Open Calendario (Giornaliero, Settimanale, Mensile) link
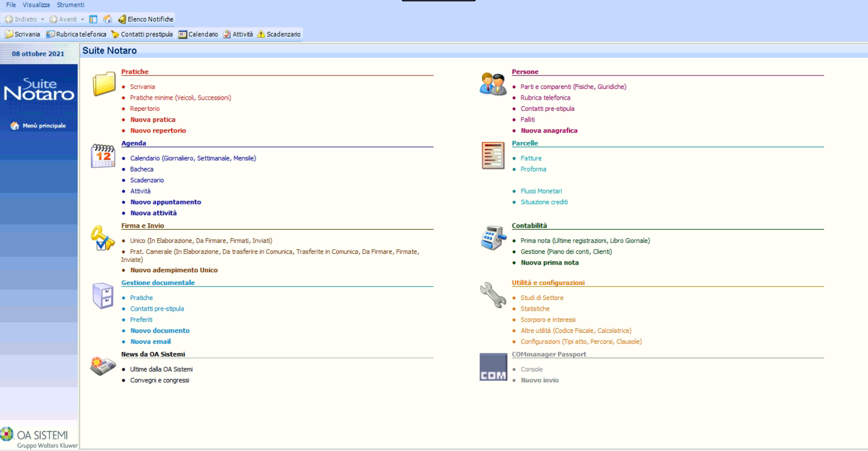 point(193,158)
